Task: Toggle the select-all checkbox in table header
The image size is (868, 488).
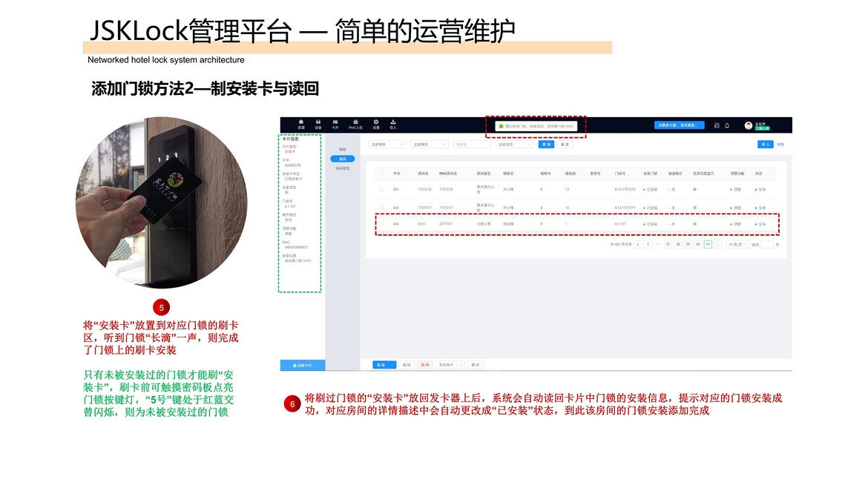Action: [381, 173]
